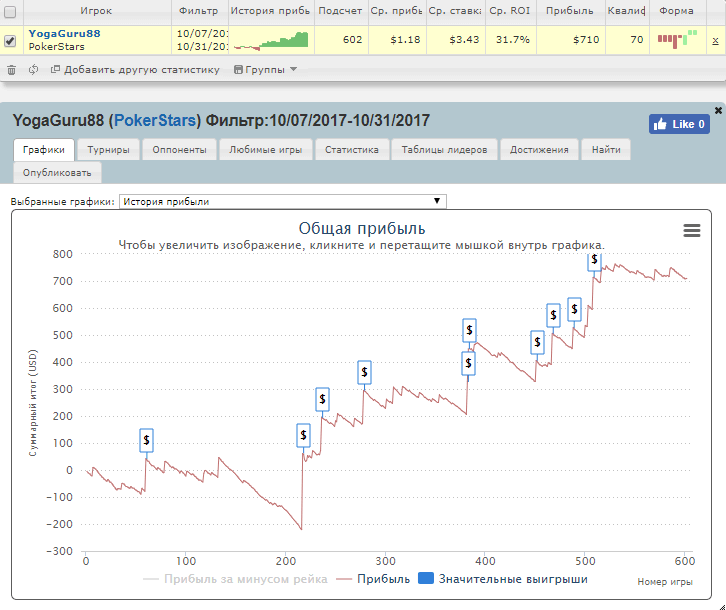Click the topmost dollar marker near 800
Viewport: 726px width, 610px height.
595,260
